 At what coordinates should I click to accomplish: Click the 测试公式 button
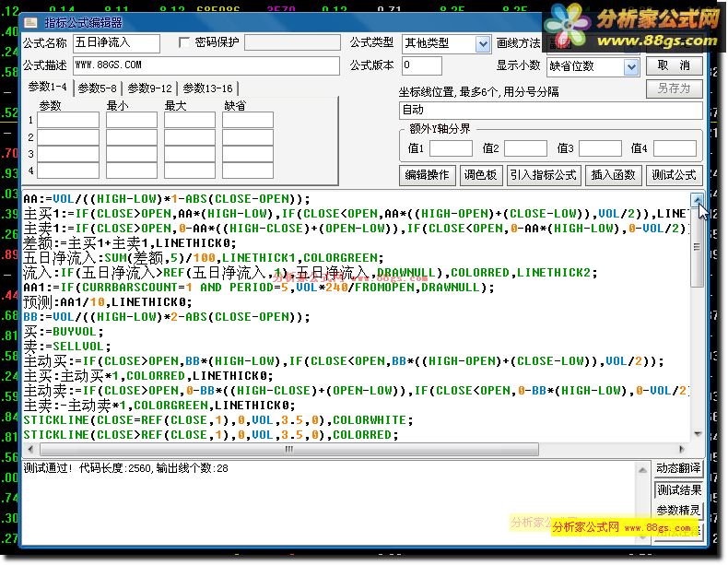[675, 175]
